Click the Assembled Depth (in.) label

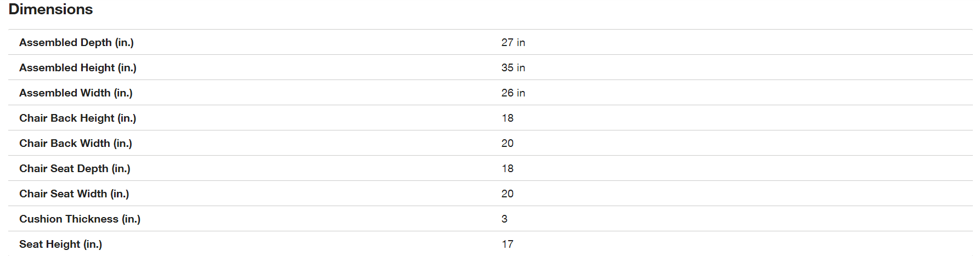[x=76, y=42]
